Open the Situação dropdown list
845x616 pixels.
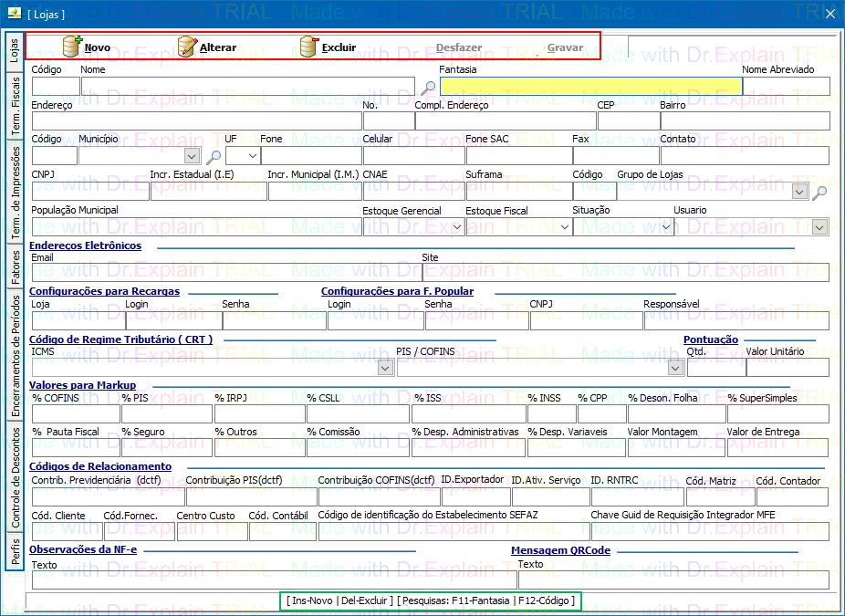click(x=667, y=227)
